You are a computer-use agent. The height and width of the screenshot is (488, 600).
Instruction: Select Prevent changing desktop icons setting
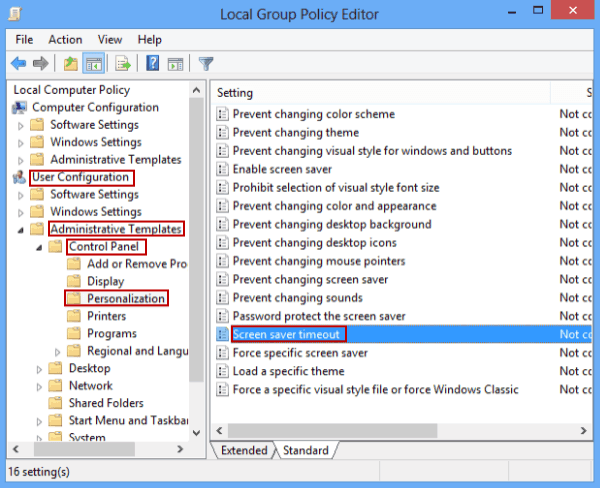315,242
